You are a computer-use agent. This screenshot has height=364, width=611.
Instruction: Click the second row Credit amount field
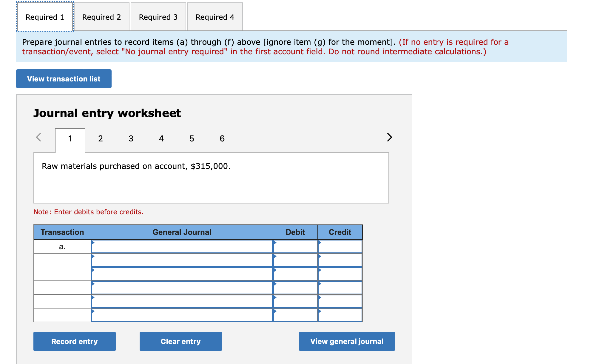click(340, 260)
